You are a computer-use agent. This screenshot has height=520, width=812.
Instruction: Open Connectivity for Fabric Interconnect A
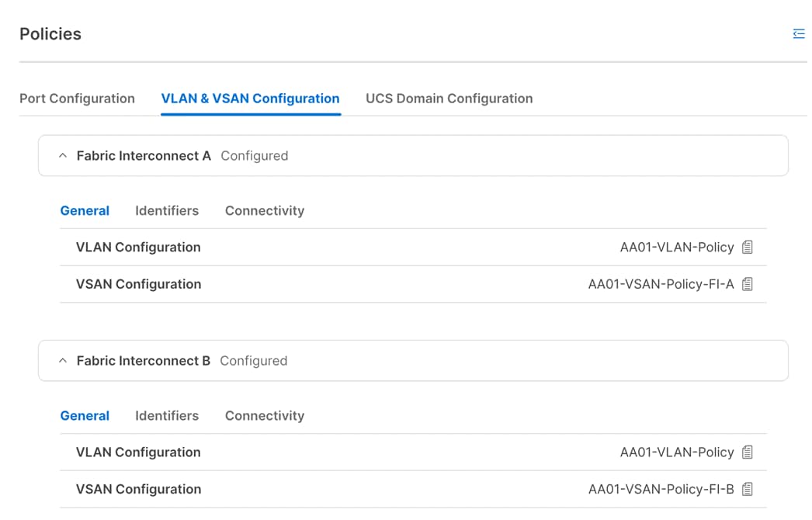coord(264,210)
